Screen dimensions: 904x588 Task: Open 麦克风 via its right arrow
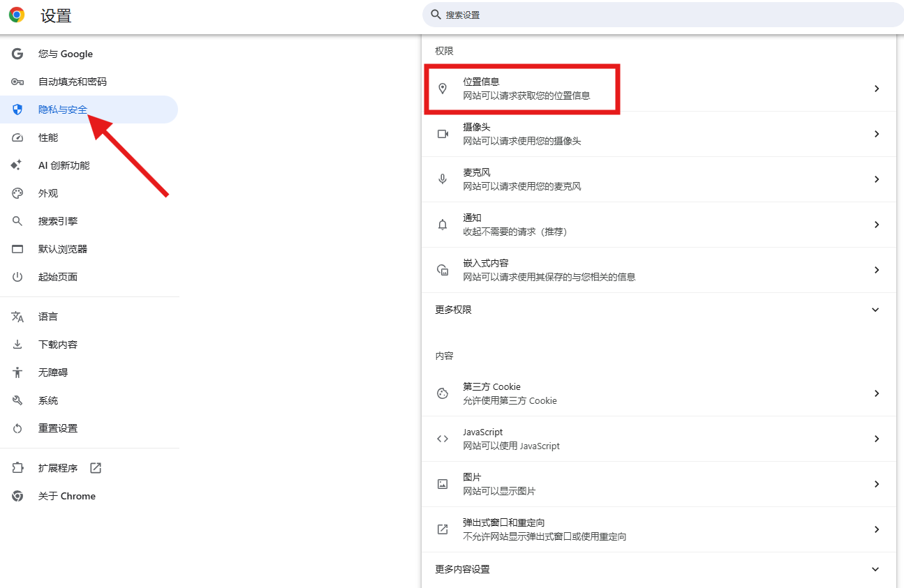pyautogui.click(x=877, y=179)
